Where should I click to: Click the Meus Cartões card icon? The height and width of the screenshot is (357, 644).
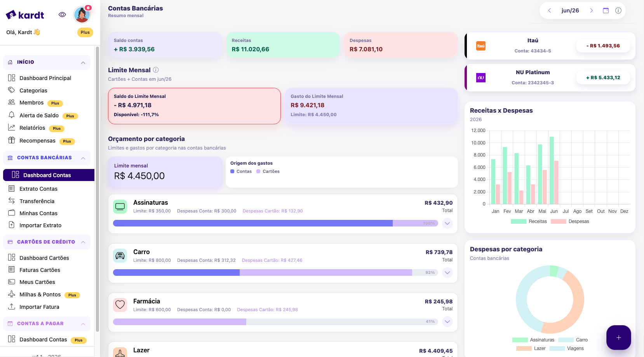(12, 282)
